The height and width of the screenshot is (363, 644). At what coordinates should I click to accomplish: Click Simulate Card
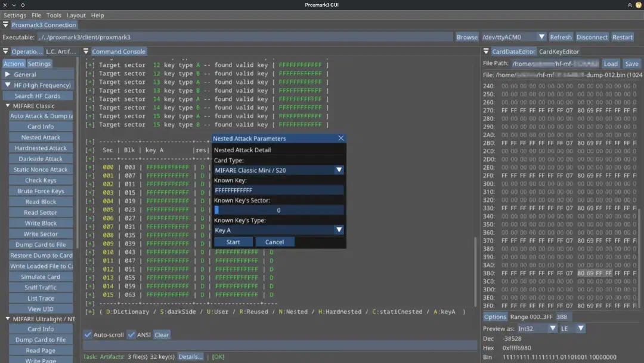click(41, 276)
